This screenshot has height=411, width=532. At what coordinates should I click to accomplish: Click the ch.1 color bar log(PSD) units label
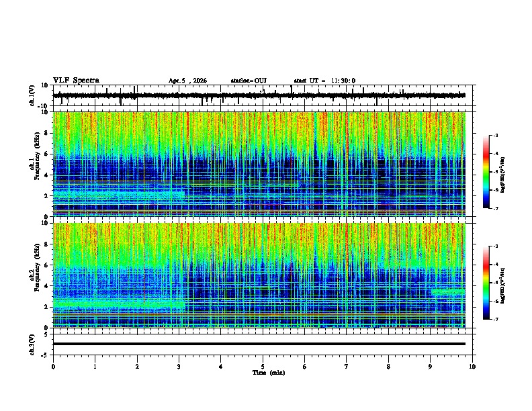[503, 175]
